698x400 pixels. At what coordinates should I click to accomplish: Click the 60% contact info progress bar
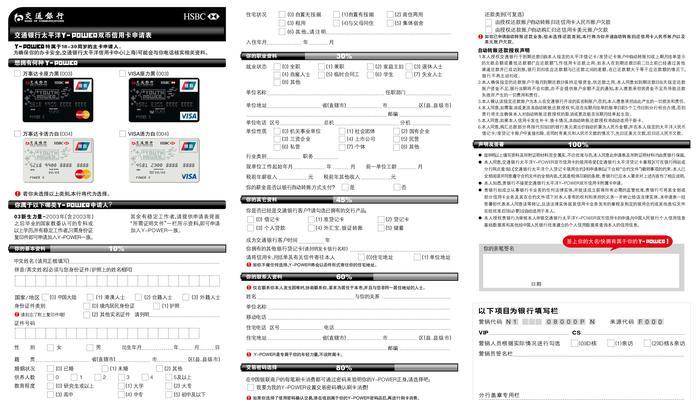[349, 277]
